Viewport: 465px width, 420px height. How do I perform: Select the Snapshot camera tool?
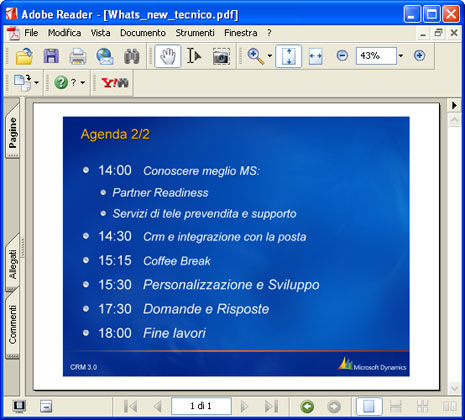pyautogui.click(x=221, y=56)
